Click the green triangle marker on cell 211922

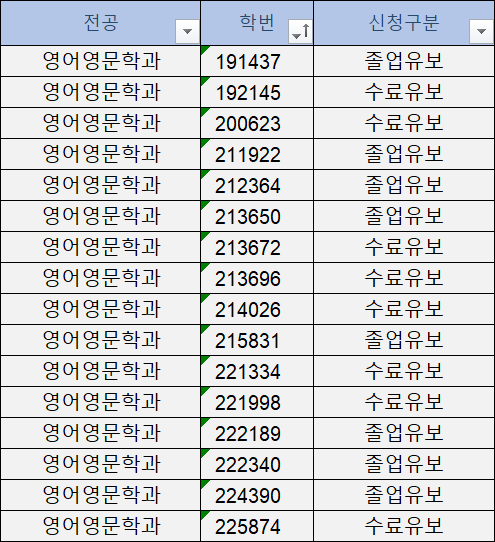(x=204, y=143)
